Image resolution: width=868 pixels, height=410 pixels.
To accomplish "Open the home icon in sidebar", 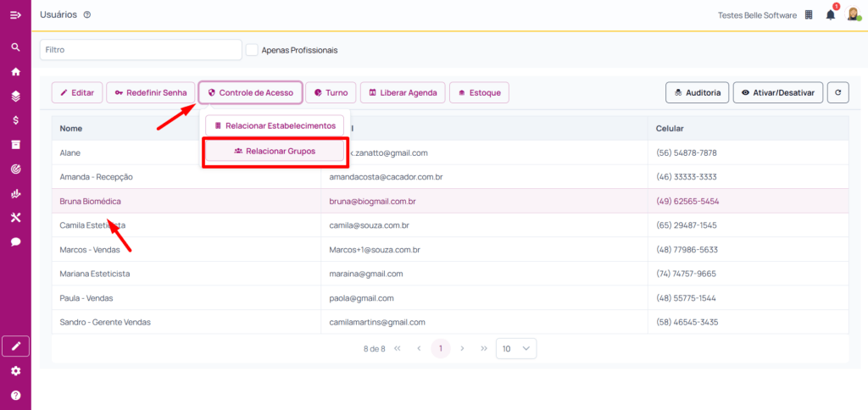I will coord(15,71).
